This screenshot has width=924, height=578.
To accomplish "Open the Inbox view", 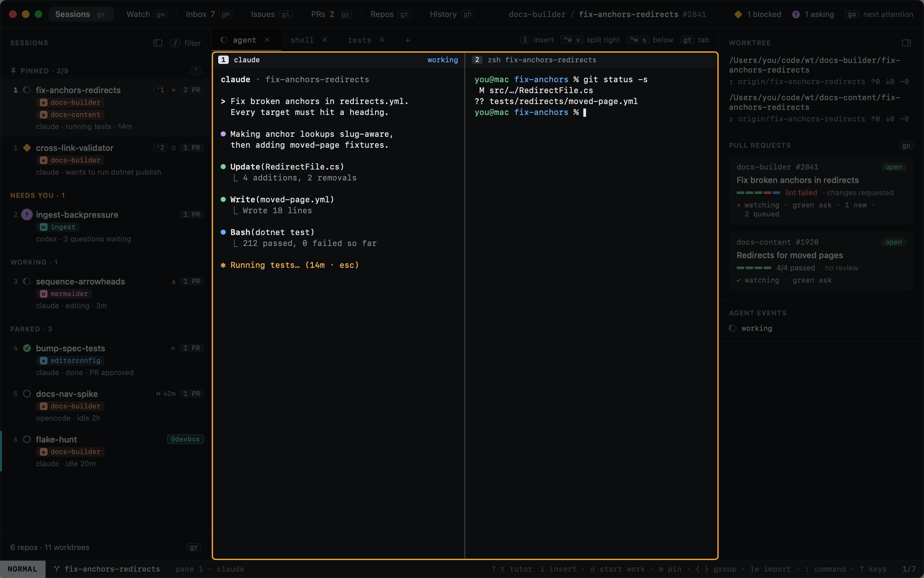I will (209, 14).
